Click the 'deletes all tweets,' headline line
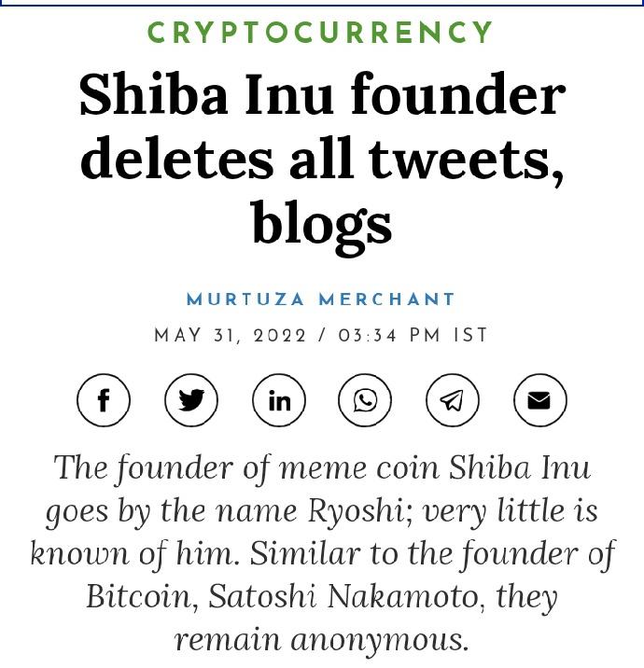The width and height of the screenshot is (644, 668). 322,158
